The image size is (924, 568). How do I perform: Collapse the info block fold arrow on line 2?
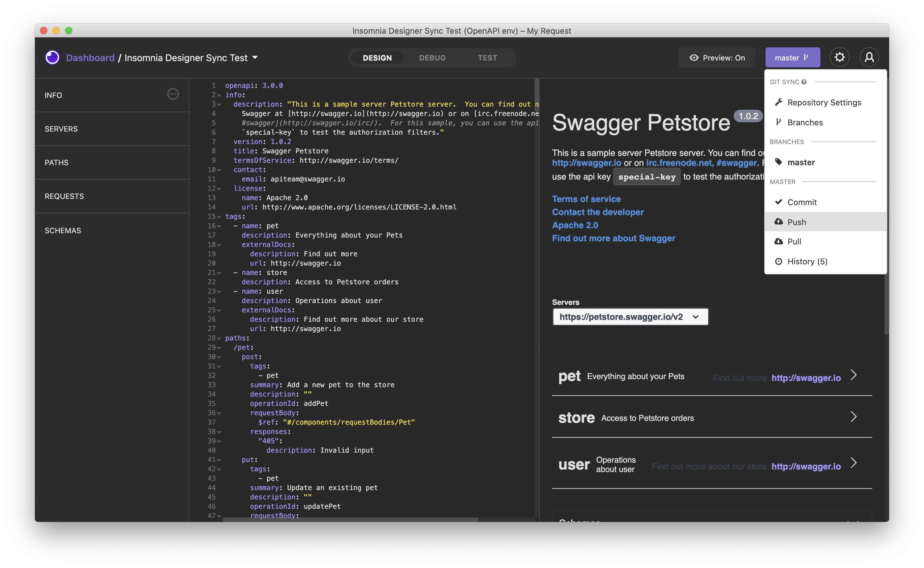[x=219, y=95]
